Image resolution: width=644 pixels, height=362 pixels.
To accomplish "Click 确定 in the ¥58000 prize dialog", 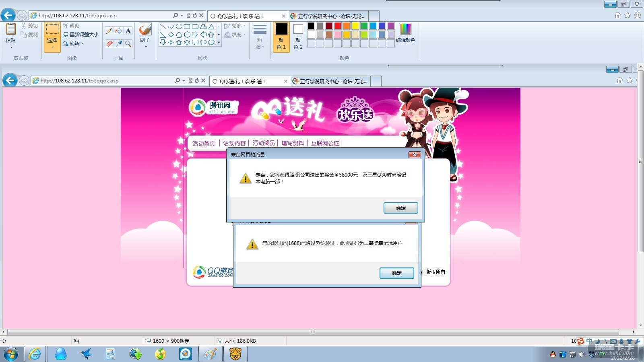I will click(x=401, y=208).
